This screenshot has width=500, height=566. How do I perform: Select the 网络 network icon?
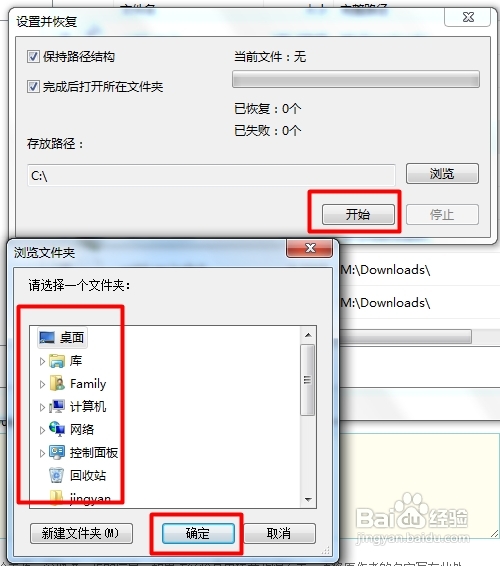(57, 429)
